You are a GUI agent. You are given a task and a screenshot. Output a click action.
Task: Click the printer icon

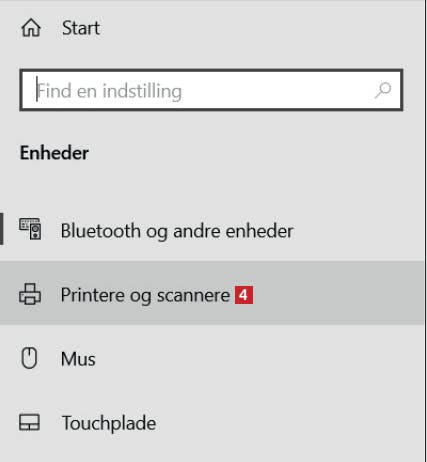pyautogui.click(x=30, y=294)
